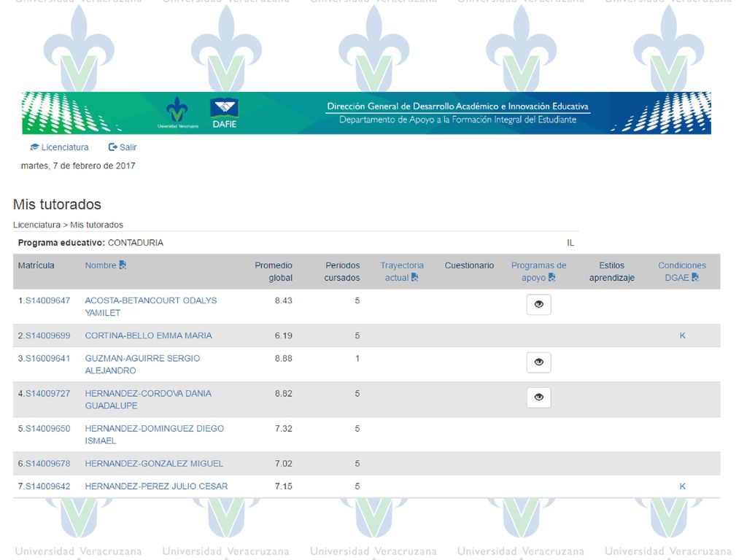View support programs for Guzman-Aguirre Sergio
Image resolution: width=747 pixels, height=560 pixels.
point(539,362)
